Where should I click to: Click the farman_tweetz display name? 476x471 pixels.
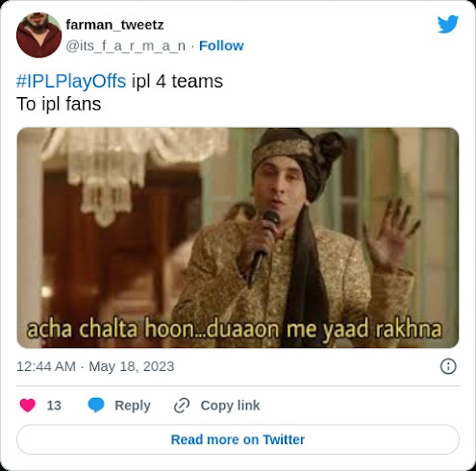click(x=114, y=25)
